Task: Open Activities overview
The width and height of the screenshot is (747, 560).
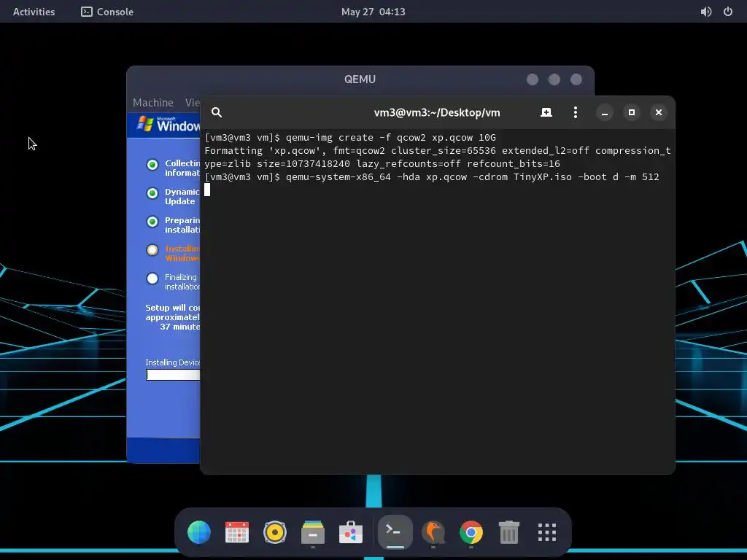Action: pyautogui.click(x=34, y=12)
